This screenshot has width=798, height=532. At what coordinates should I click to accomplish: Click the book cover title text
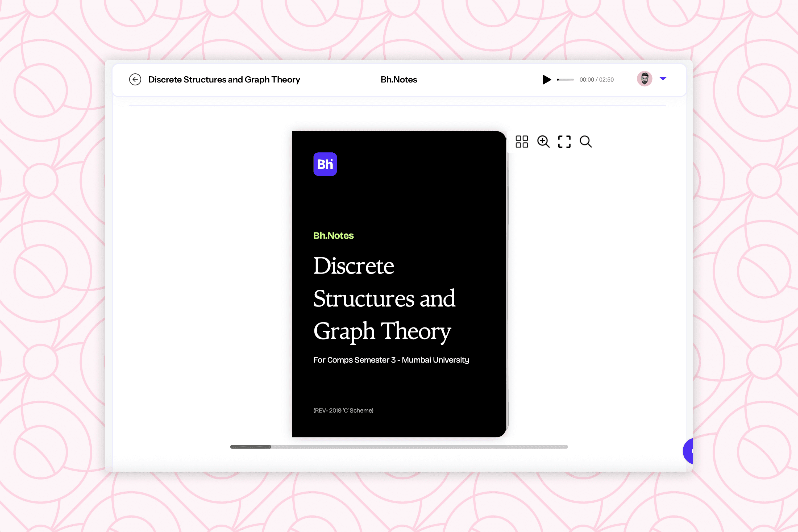383,298
